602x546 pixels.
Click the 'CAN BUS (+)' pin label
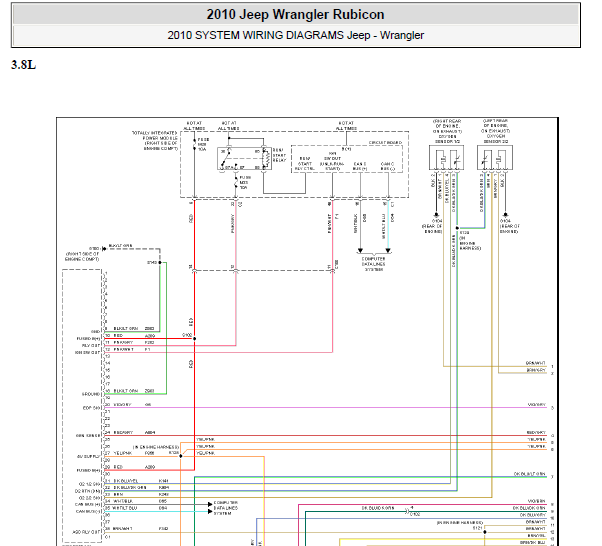pyautogui.click(x=88, y=504)
